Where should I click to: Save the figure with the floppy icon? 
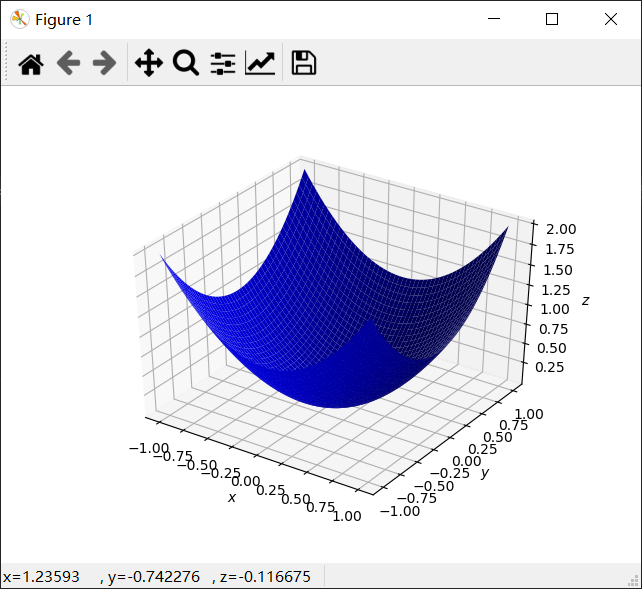click(x=303, y=63)
